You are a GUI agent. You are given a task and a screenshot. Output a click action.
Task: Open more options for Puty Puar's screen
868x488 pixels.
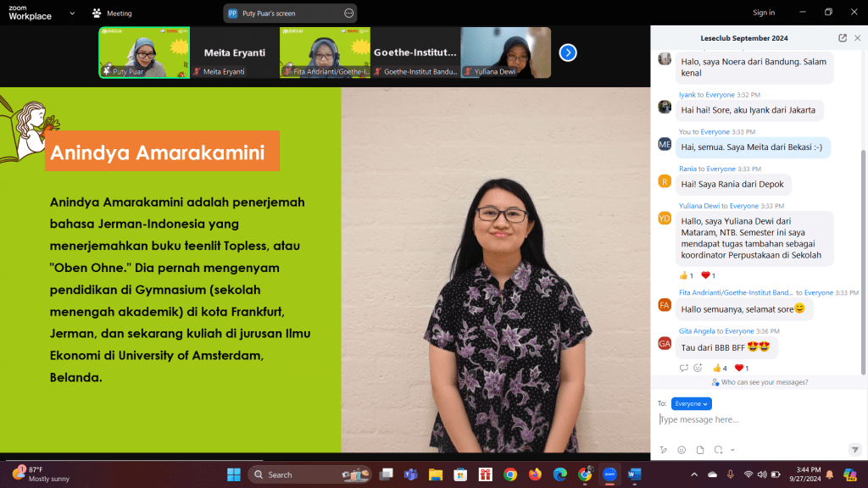pyautogui.click(x=348, y=14)
